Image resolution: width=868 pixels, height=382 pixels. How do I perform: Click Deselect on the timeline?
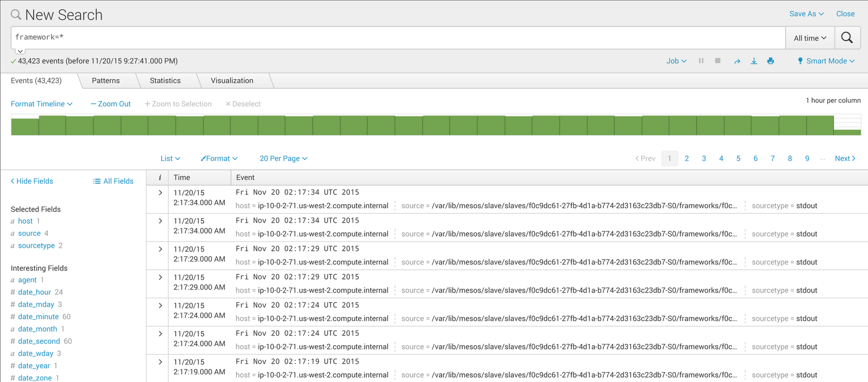click(x=243, y=104)
